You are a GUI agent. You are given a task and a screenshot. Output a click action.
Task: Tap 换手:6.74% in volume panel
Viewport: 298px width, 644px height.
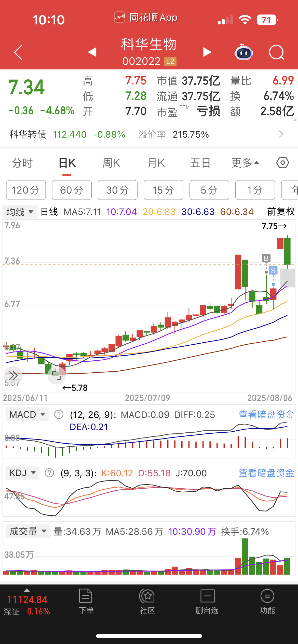245,532
